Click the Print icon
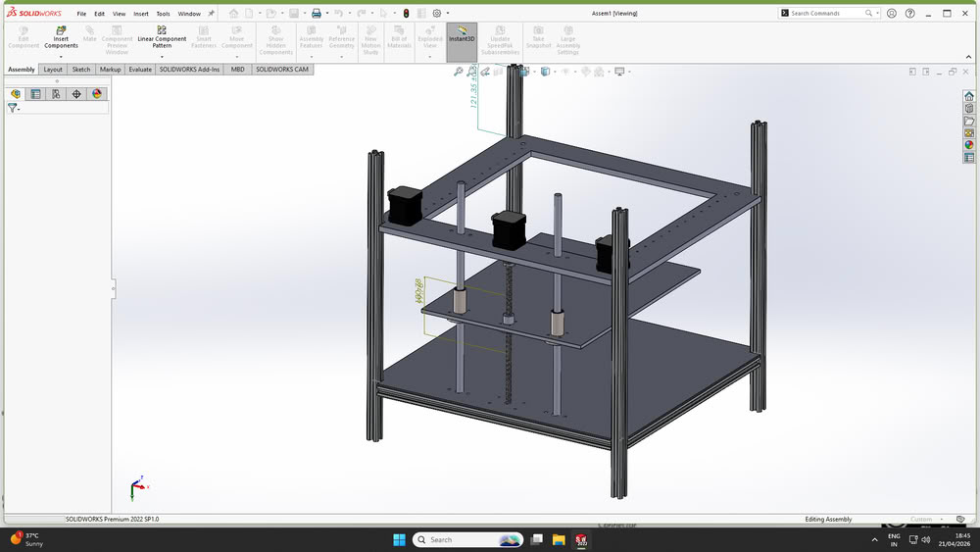Viewport: 980px width, 552px height. 317,13
